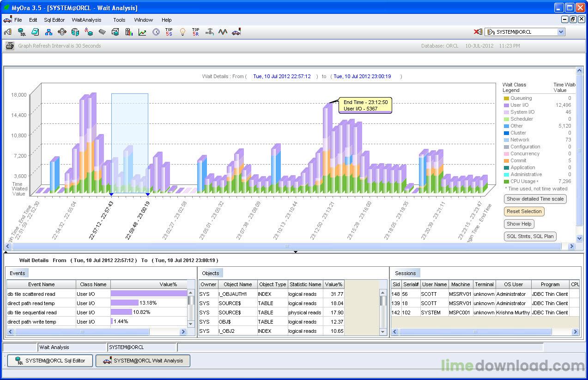Screen dimensions: 588x380
Task: Open the SYSTEM@ORCL connection dropdown
Action: click(561, 32)
